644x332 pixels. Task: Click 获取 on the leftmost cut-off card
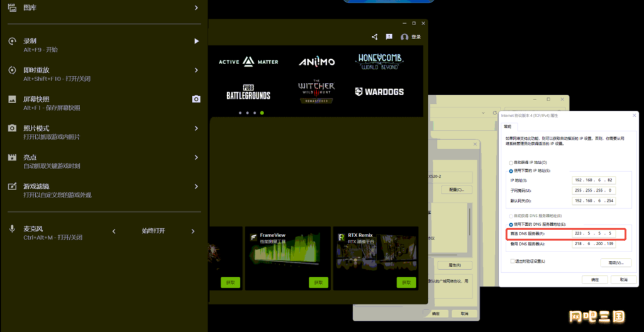230,283
